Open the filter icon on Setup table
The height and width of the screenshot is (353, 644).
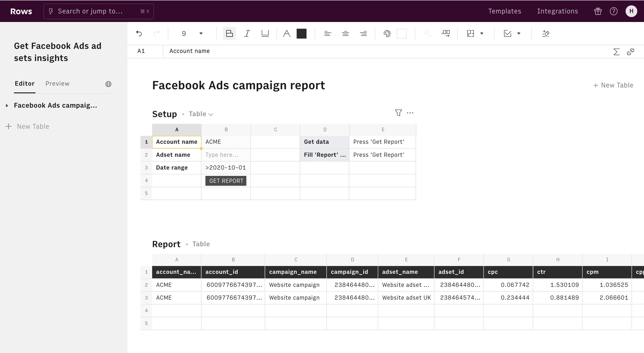(398, 113)
